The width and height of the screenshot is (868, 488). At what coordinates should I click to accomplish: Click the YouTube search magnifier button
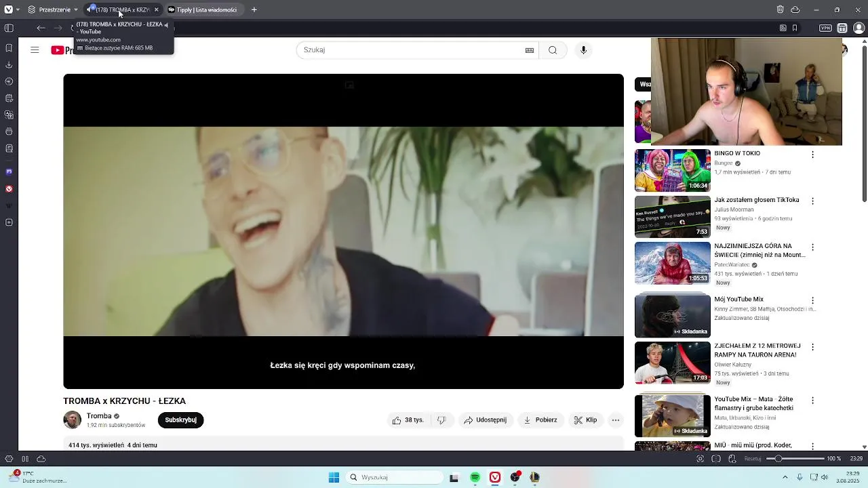[x=553, y=50]
